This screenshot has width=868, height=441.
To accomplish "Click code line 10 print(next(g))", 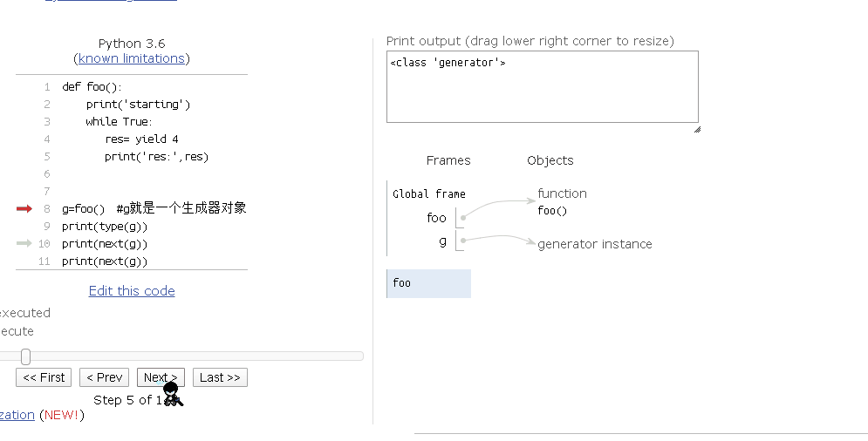I will [x=105, y=243].
